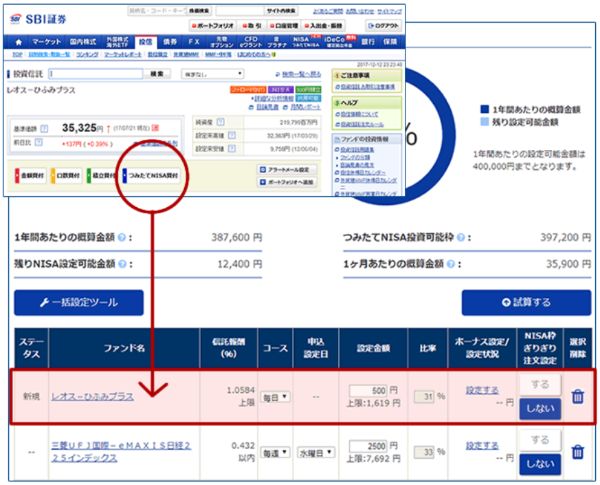Click the 口数買付 button
The image size is (600, 485).
(67, 176)
